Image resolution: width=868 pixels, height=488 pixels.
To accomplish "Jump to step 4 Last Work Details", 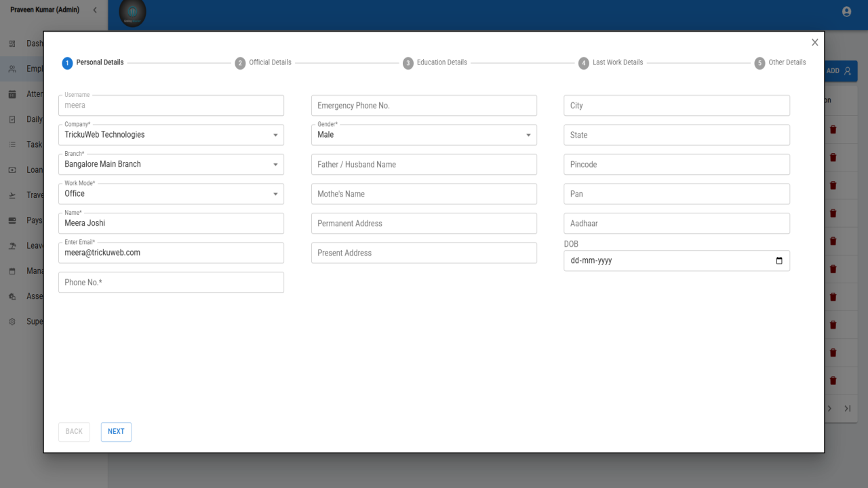I will point(610,62).
